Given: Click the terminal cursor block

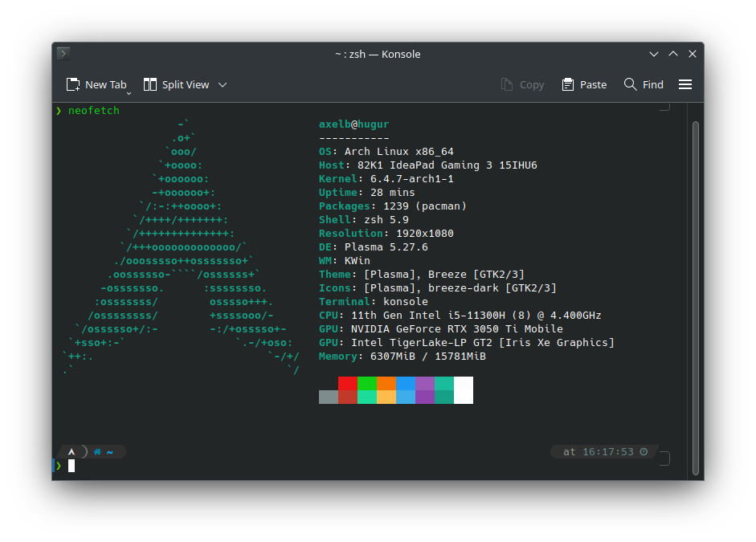Looking at the screenshot, I should pyautogui.click(x=72, y=466).
